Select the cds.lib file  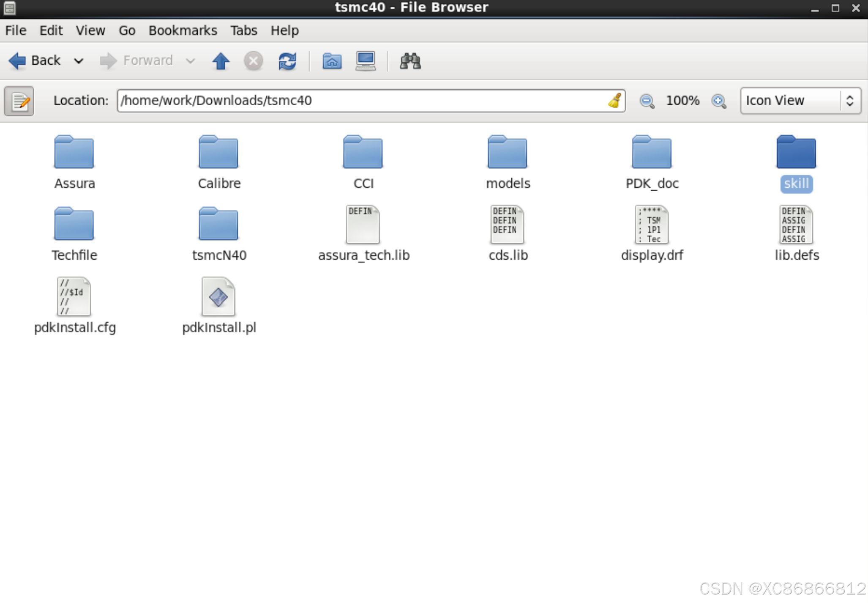pos(508,234)
